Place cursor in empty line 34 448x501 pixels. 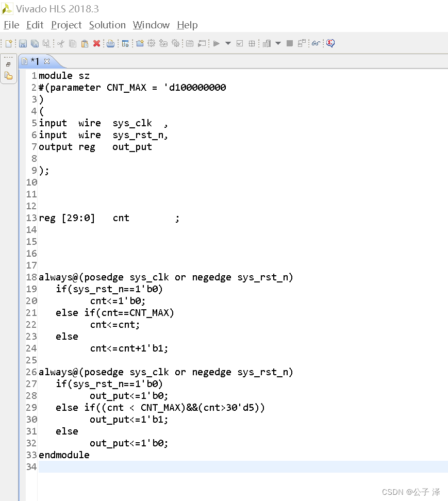click(x=243, y=467)
